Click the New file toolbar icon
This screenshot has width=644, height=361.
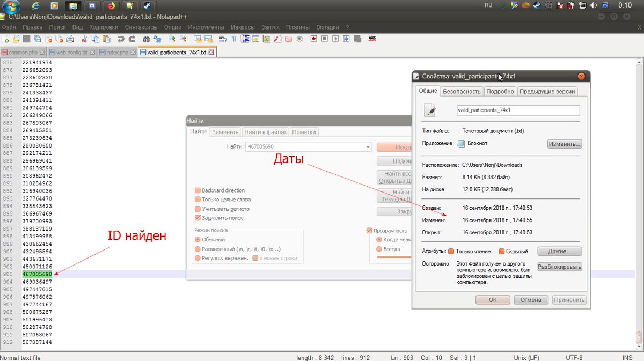click(x=4, y=39)
